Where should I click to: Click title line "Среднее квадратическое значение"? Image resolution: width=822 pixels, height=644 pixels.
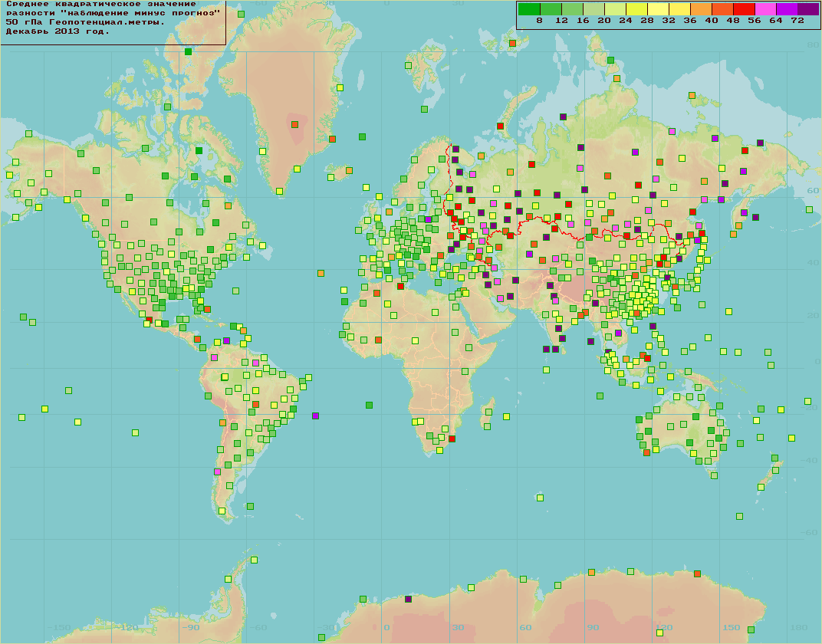point(100,4)
